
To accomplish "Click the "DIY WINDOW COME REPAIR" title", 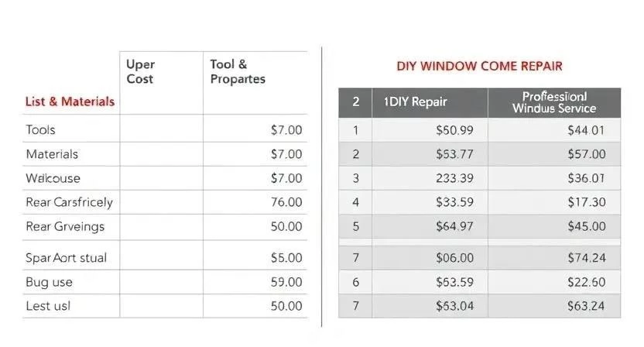I will (479, 67).
